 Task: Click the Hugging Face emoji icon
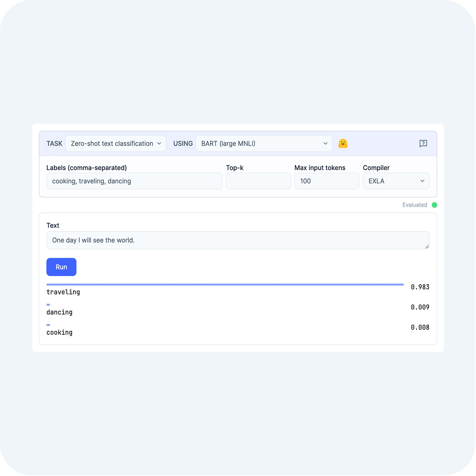click(343, 144)
